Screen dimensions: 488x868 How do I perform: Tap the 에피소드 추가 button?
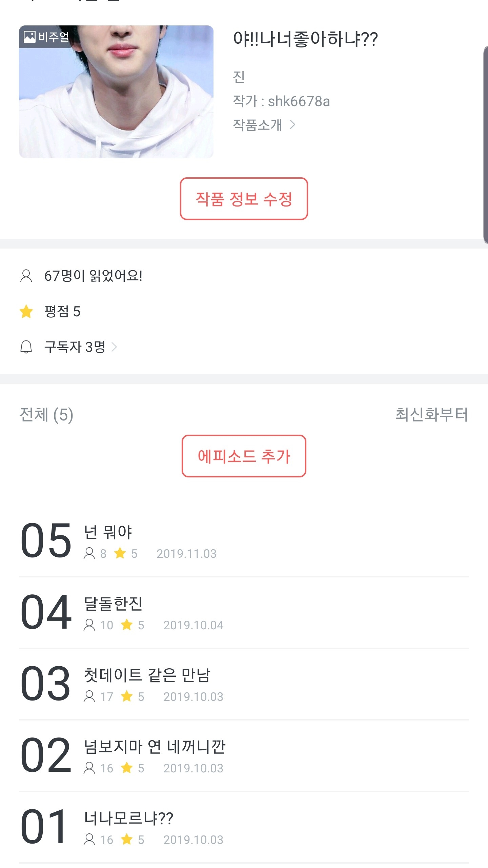[x=244, y=456]
